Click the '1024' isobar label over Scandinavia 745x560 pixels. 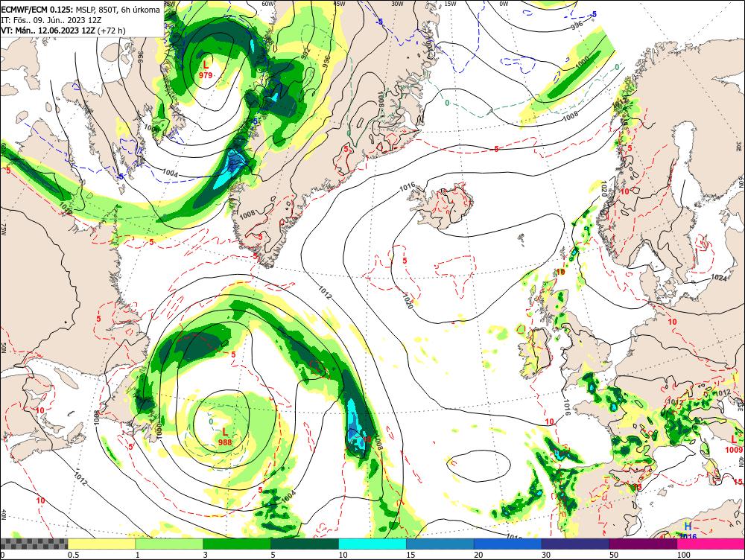point(719,277)
